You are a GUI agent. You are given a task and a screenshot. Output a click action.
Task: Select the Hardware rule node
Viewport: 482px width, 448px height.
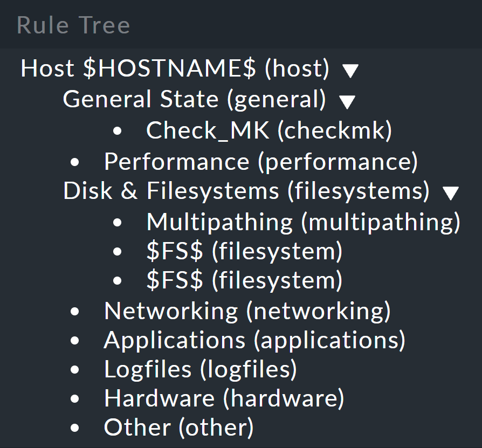coord(224,398)
